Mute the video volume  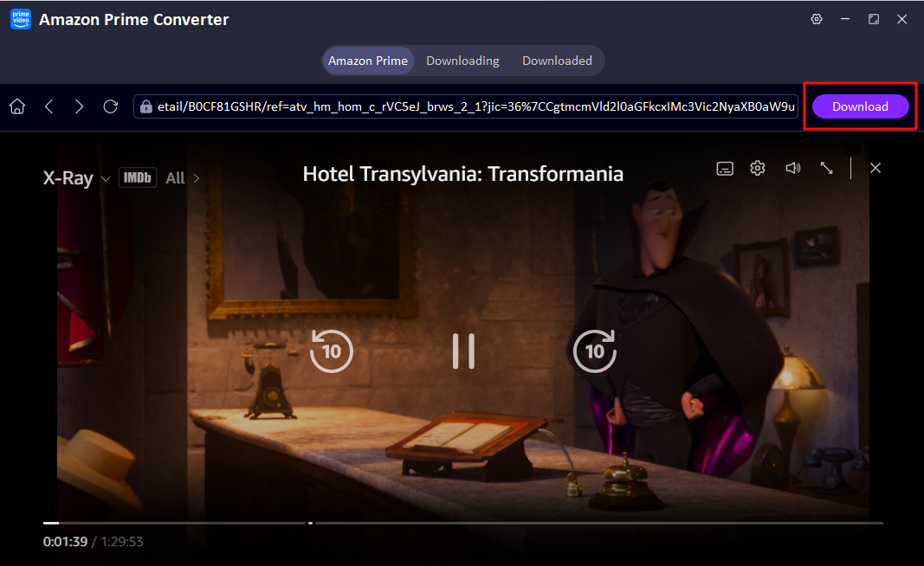click(792, 168)
